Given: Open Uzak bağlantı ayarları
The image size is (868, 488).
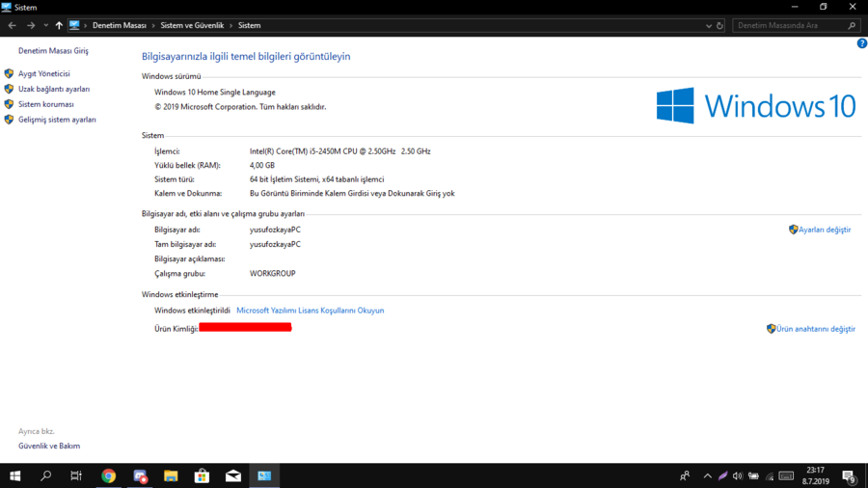Looking at the screenshot, I should (54, 89).
